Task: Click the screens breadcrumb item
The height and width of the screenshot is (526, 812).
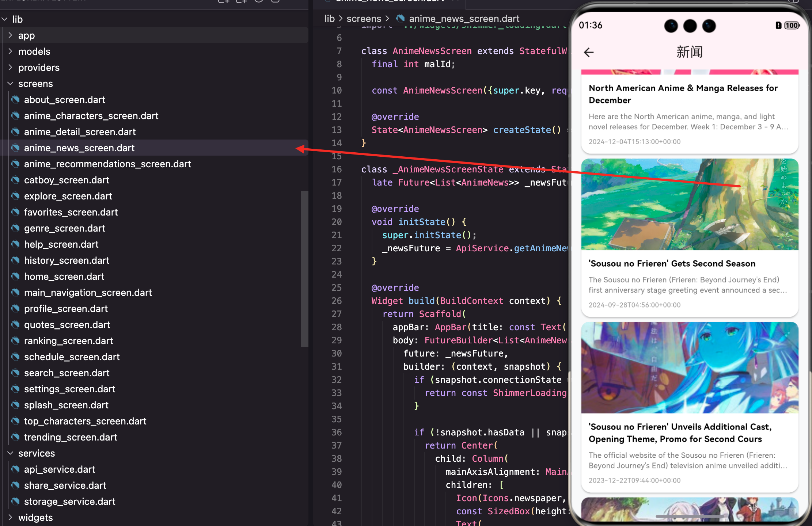Action: 364,18
